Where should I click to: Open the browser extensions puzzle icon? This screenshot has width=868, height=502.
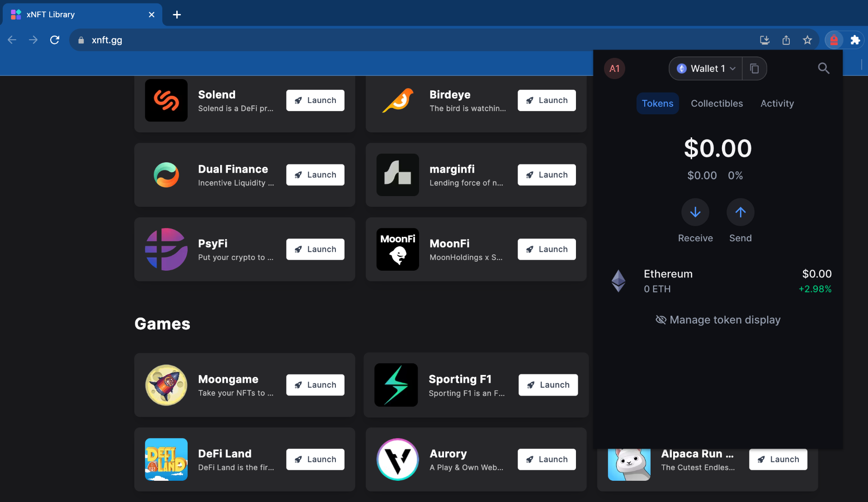coord(855,40)
